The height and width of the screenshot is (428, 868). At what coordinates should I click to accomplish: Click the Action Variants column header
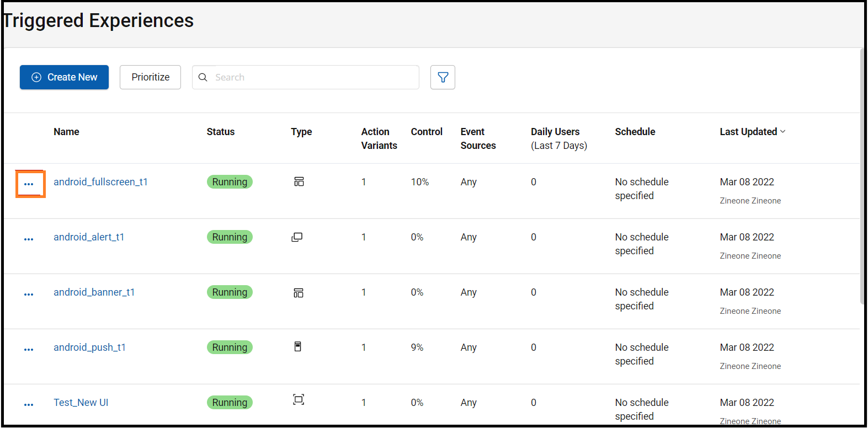(x=379, y=138)
